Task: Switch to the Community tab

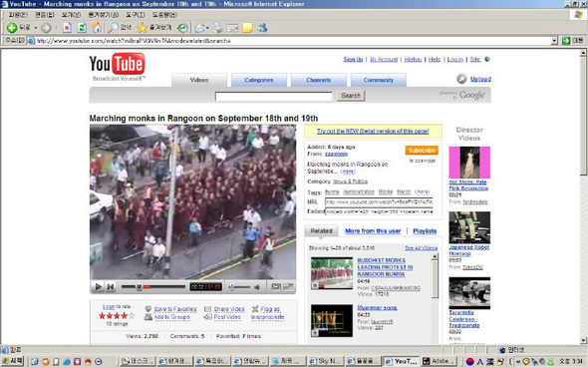Action: pos(378,80)
